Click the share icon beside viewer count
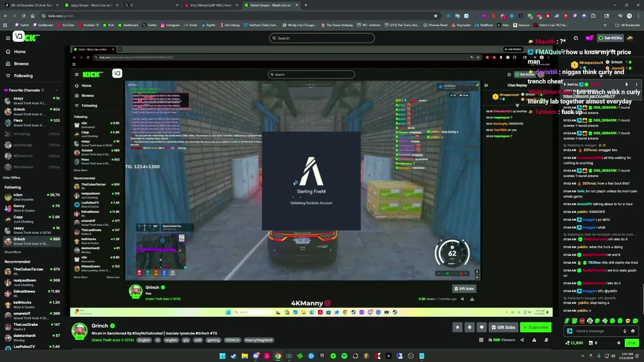The height and width of the screenshot is (362, 644). pyautogui.click(x=522, y=340)
